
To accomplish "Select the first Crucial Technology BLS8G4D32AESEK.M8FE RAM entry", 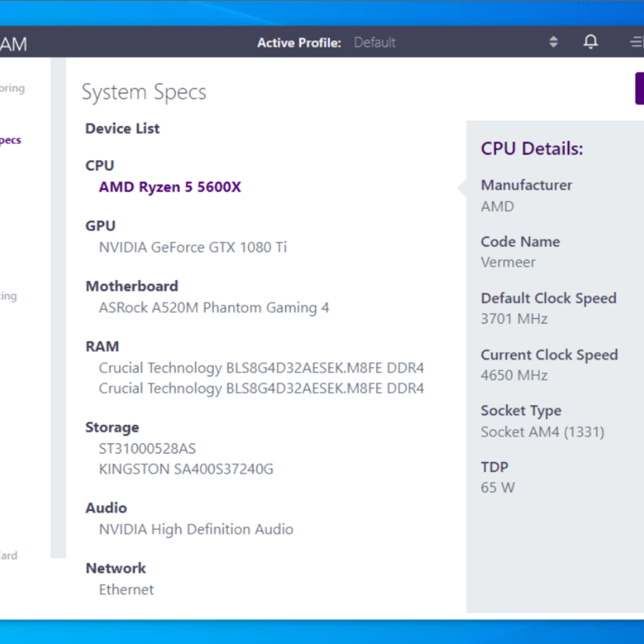I will point(261,368).
